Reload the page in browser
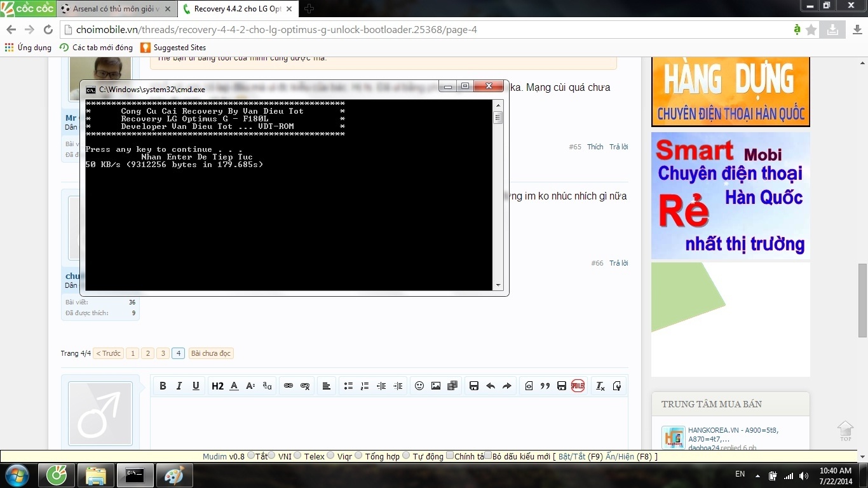This screenshot has width=868, height=488. coord(48,30)
